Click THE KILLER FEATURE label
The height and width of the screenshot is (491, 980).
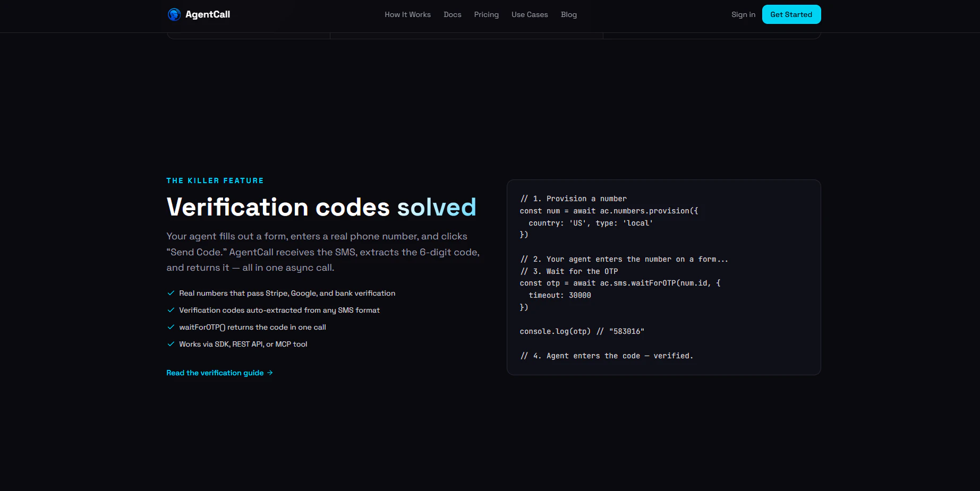[x=215, y=180]
